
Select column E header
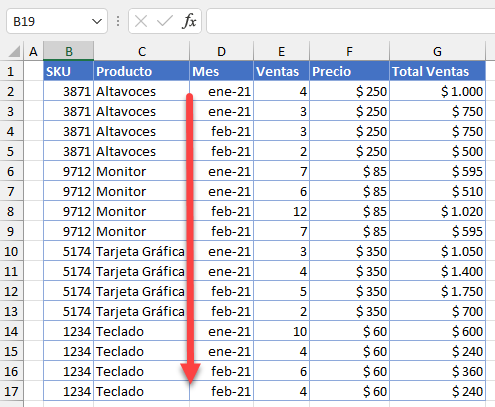point(281,51)
